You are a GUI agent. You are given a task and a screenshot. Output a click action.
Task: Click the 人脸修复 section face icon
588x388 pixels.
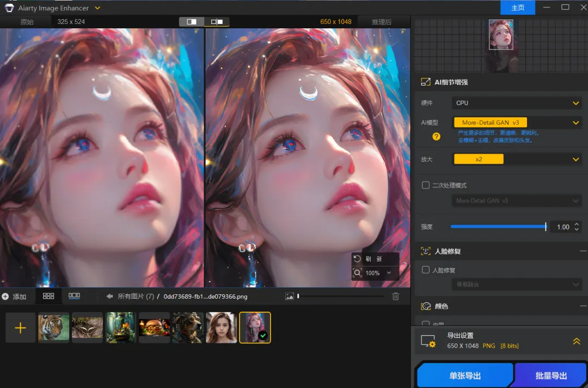pos(426,251)
